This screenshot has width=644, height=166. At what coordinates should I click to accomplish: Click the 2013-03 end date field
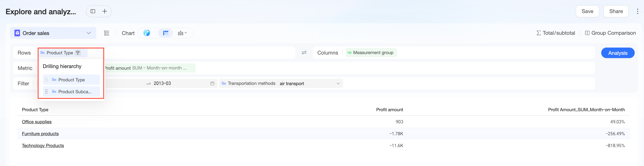pos(162,83)
